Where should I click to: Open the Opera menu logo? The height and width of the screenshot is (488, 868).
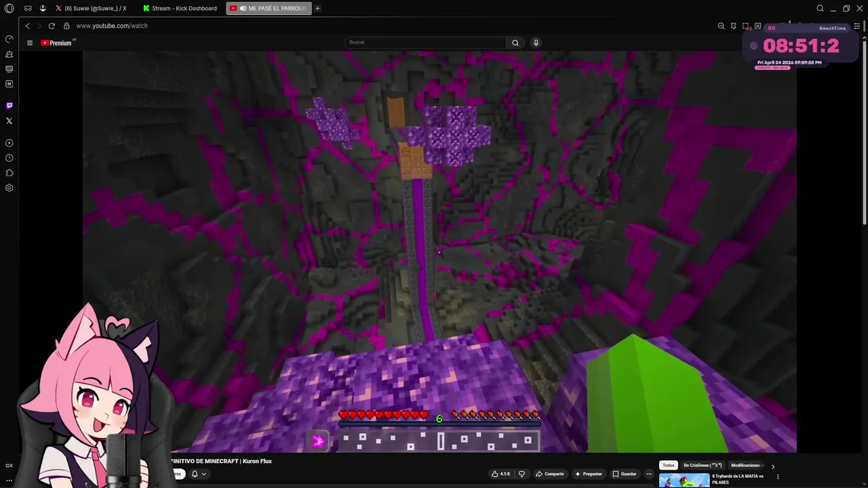(9, 8)
